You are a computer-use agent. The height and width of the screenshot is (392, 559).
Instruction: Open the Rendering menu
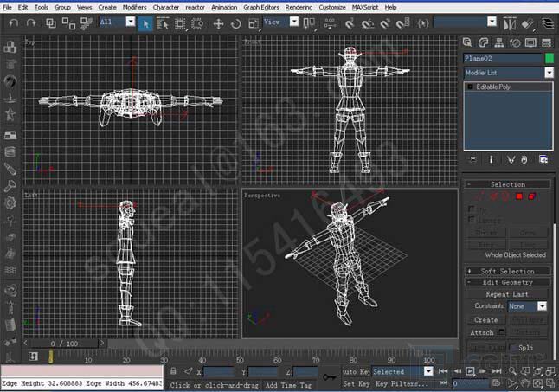pyautogui.click(x=299, y=7)
